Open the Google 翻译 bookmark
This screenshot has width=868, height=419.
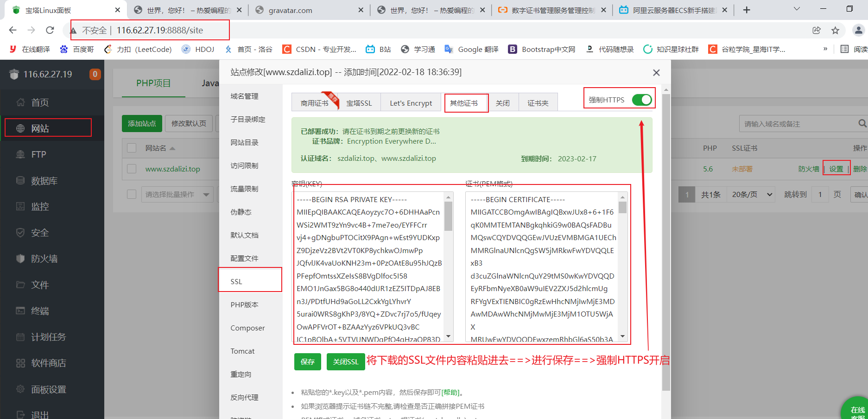(471, 49)
